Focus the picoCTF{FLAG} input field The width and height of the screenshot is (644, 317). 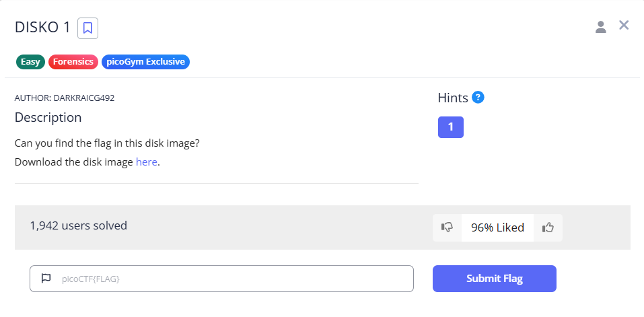(229, 279)
